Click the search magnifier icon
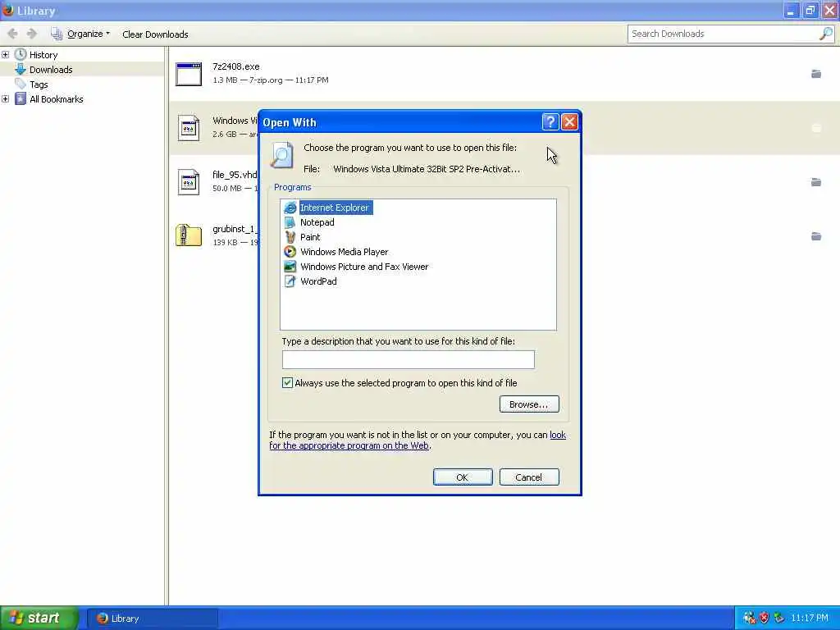 click(x=825, y=34)
